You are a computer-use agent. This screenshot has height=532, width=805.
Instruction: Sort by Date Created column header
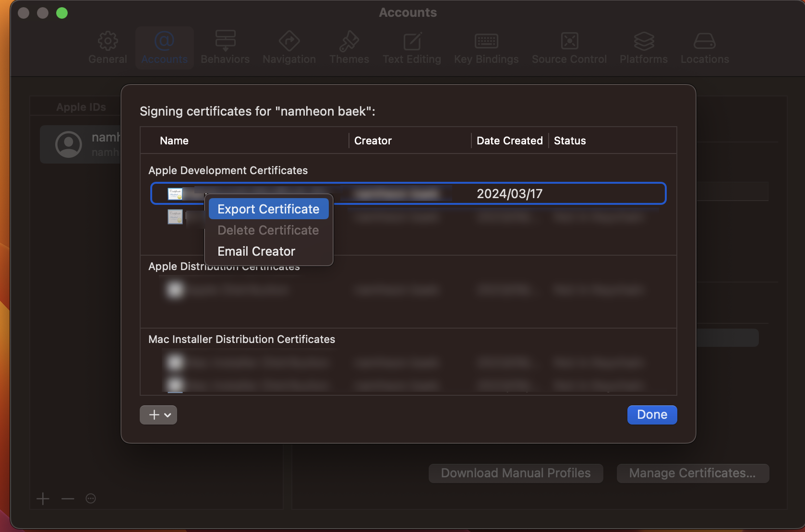click(510, 141)
